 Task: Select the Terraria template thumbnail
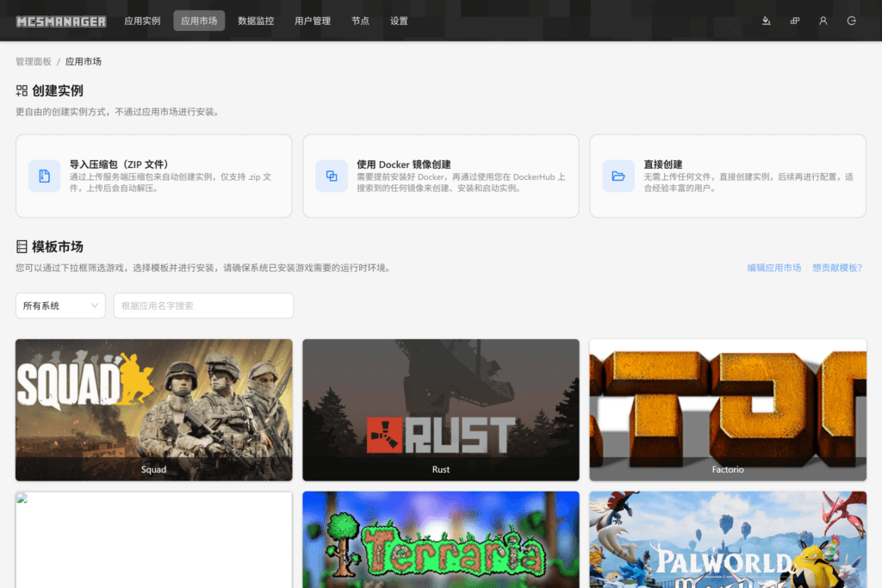[441, 540]
